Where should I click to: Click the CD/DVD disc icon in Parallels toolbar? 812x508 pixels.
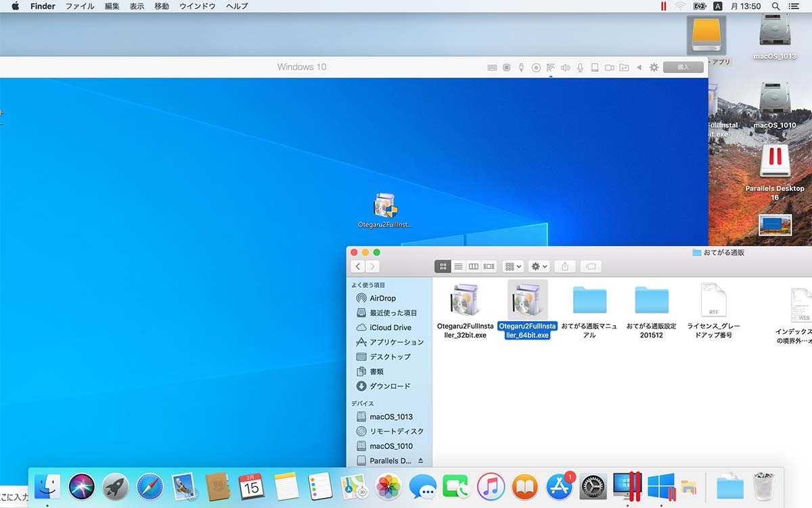[536, 68]
